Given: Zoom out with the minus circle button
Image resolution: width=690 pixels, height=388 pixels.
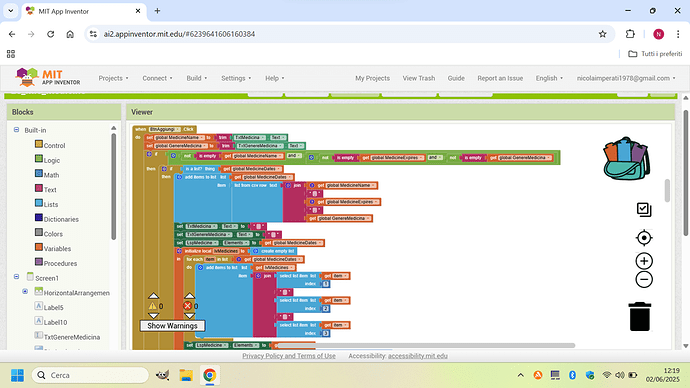Looking at the screenshot, I should (x=644, y=279).
